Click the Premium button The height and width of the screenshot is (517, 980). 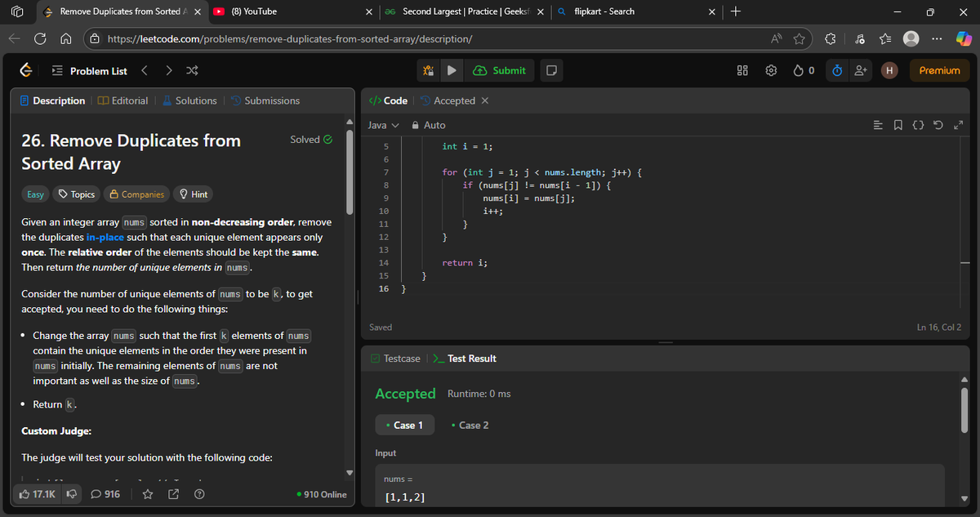[939, 71]
